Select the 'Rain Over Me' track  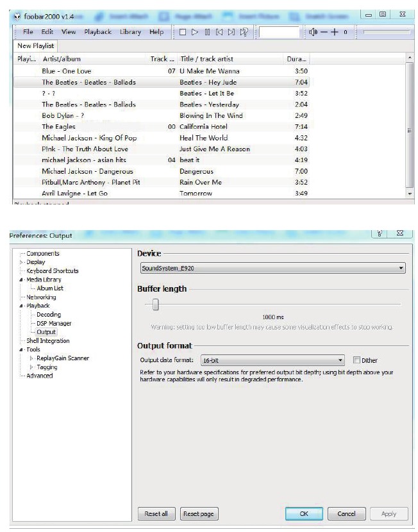161,183
